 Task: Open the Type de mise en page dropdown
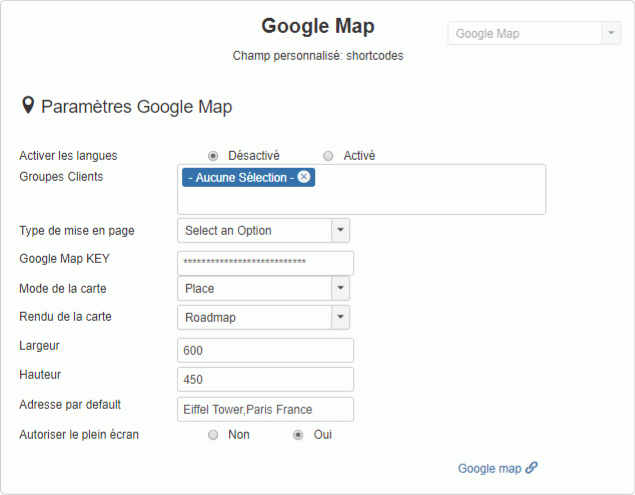[x=340, y=230]
